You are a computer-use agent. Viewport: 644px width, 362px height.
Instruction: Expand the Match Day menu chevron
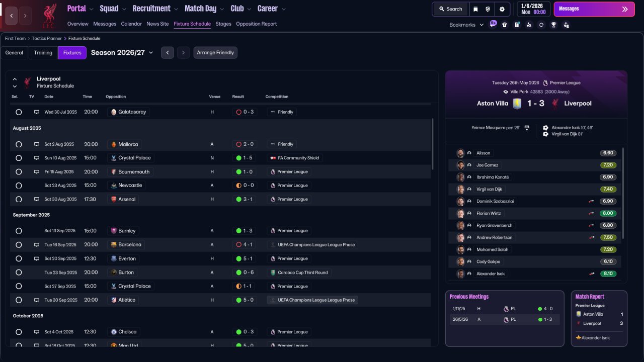222,9
